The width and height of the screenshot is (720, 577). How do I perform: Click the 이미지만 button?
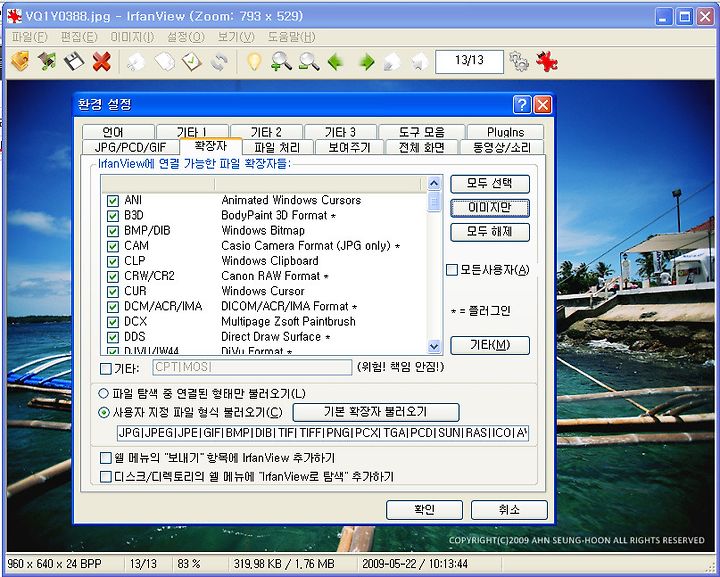(490, 208)
